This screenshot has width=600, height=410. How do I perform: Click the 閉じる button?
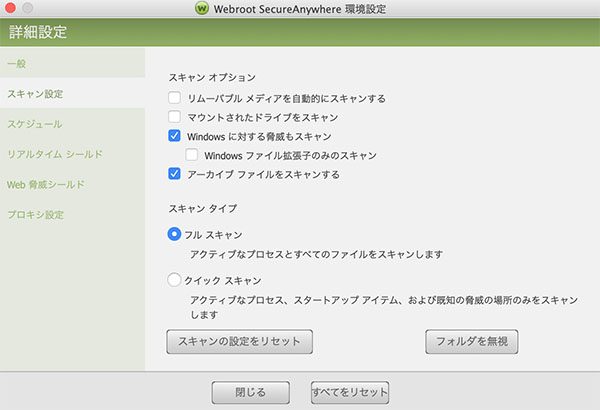click(251, 392)
